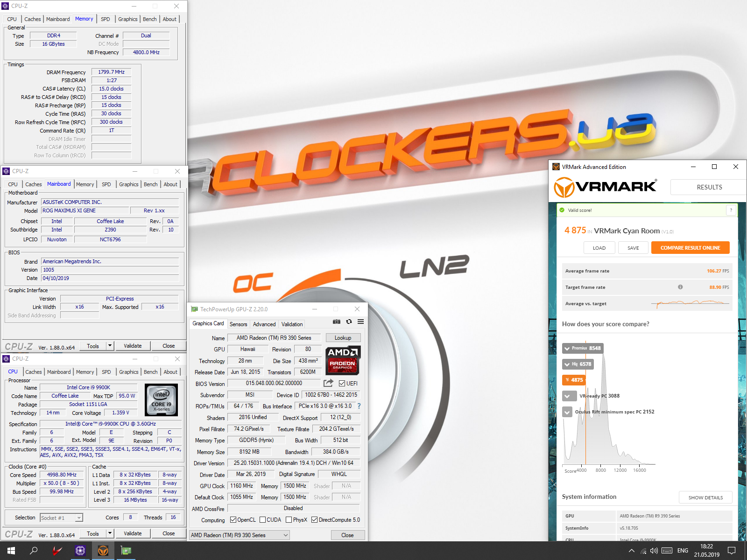This screenshot has width=747, height=560.
Task: Click the AMD Radeon logo in GPU-Z
Action: click(x=342, y=360)
